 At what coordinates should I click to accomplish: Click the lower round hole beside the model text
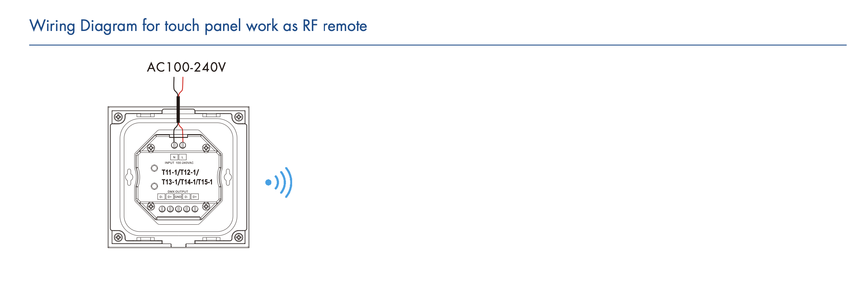[154, 186]
